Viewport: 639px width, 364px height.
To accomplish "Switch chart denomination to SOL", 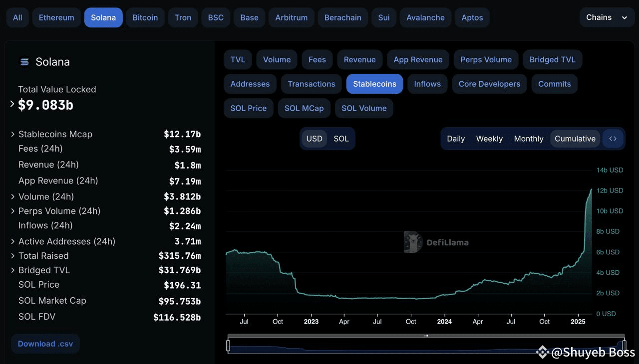I will (341, 139).
